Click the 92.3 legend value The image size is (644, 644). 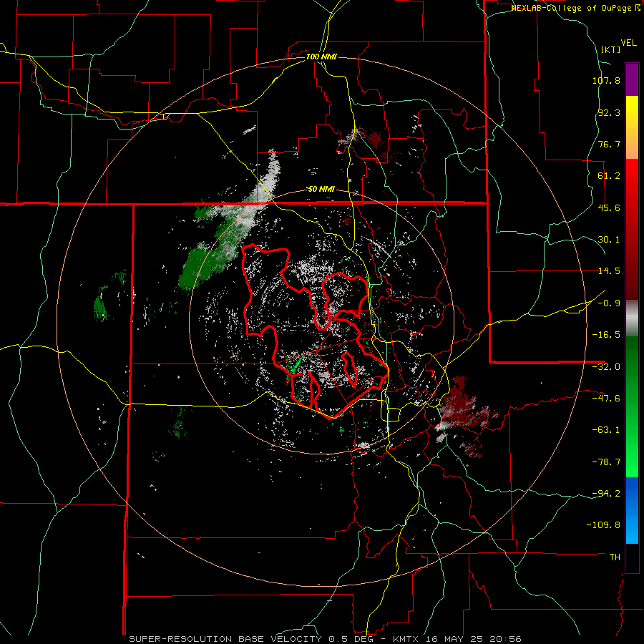609,112
